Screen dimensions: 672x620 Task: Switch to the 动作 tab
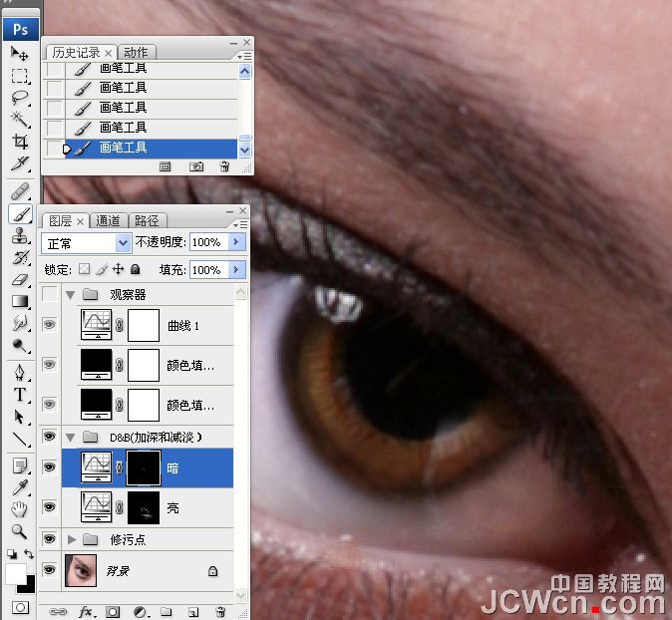135,52
